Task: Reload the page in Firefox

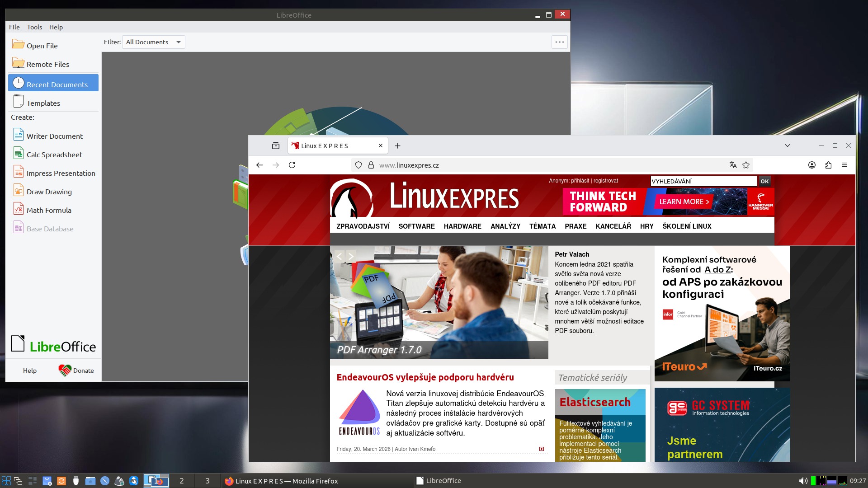Action: (292, 165)
